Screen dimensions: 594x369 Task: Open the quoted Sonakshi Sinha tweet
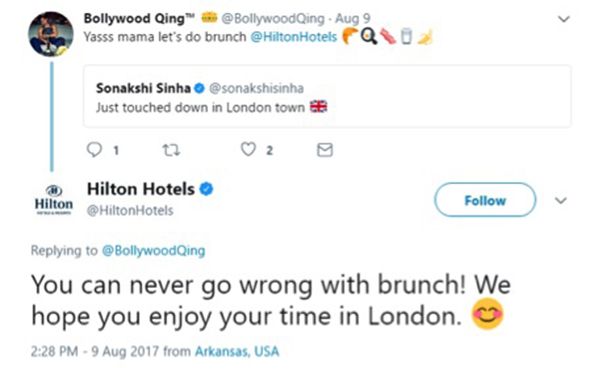(x=327, y=96)
